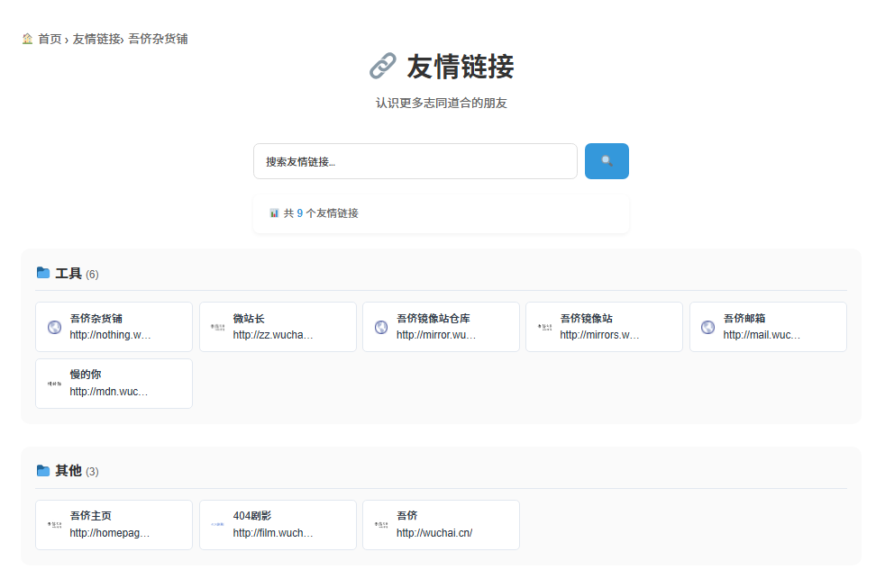
Task: Visit the wuchai.cn 吾侪 card
Action: 441,525
